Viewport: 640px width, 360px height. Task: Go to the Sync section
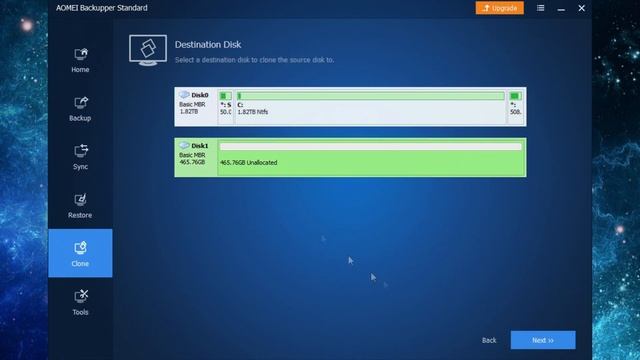(80, 157)
